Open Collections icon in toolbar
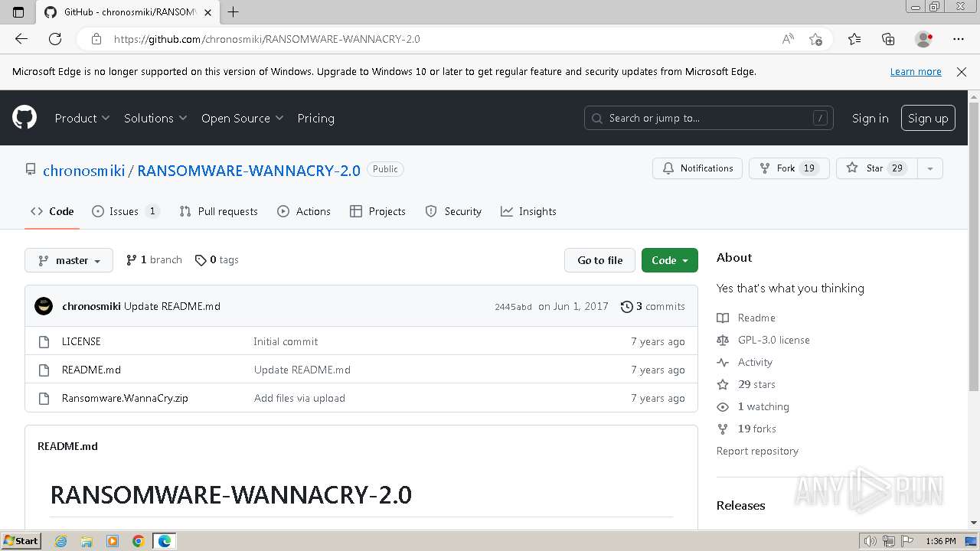 point(888,39)
